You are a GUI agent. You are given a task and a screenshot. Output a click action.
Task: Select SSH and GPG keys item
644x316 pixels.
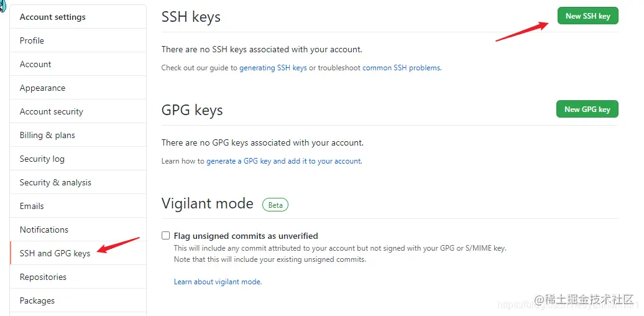tap(55, 253)
